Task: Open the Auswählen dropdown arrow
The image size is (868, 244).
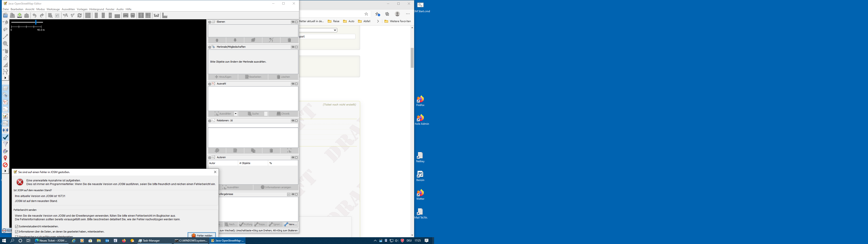Action: tap(236, 114)
